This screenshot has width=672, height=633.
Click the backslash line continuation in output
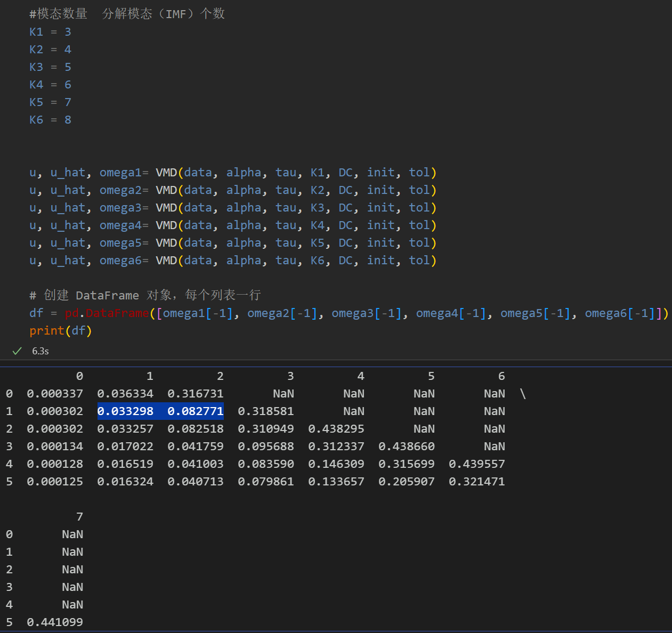point(523,394)
